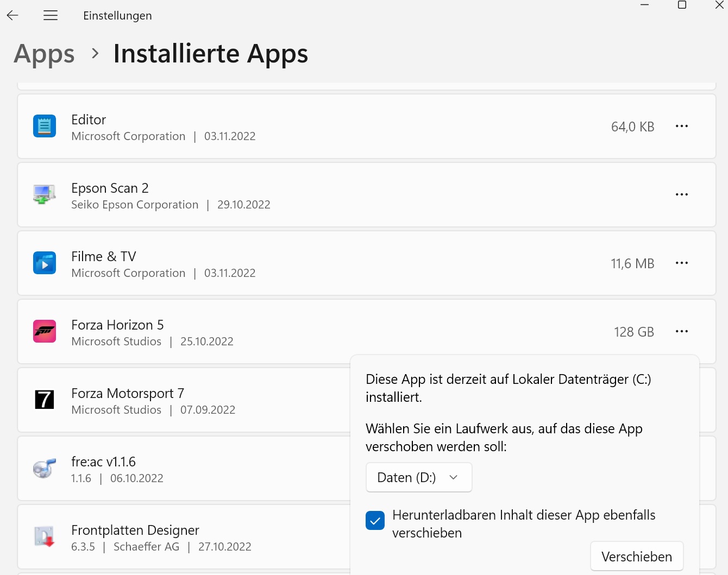The height and width of the screenshot is (575, 728).
Task: Select the Editor app name
Action: [x=89, y=119]
